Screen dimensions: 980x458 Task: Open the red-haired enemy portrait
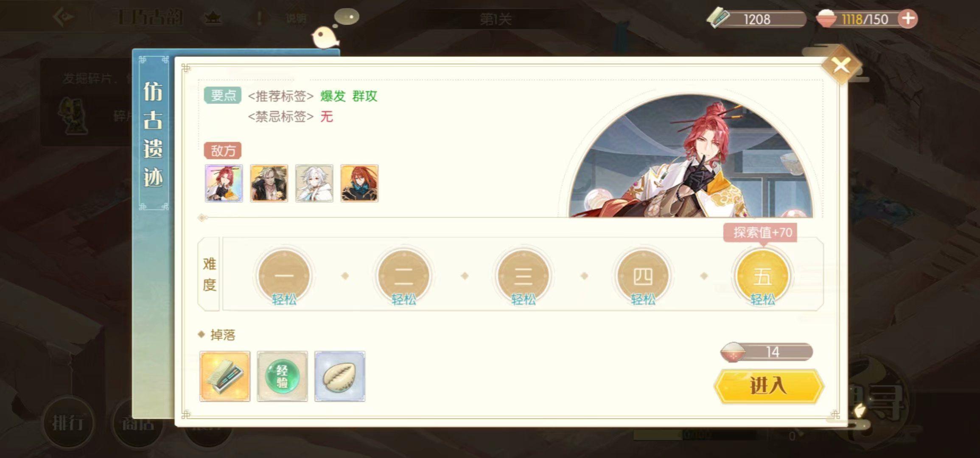pos(224,183)
